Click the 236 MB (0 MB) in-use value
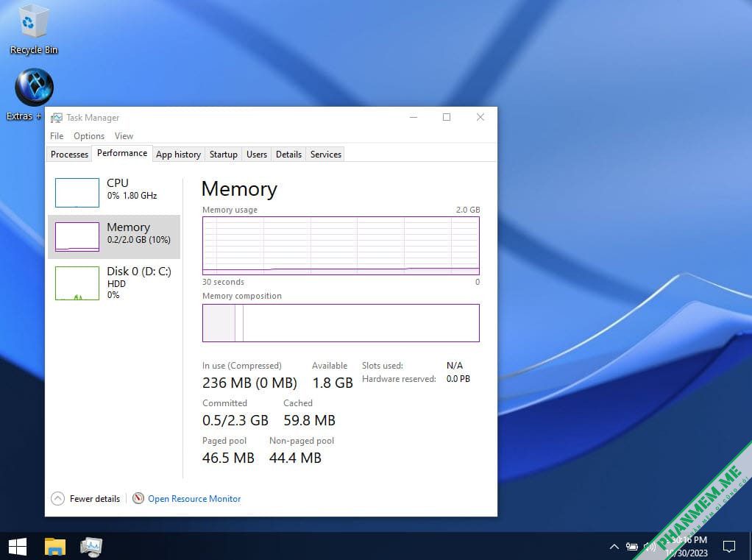This screenshot has height=560, width=752. [x=249, y=383]
